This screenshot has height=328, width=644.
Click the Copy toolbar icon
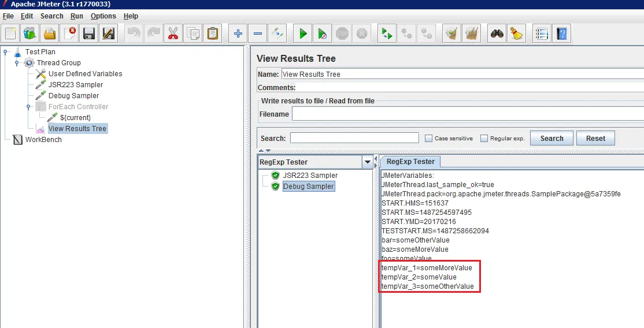tap(193, 33)
